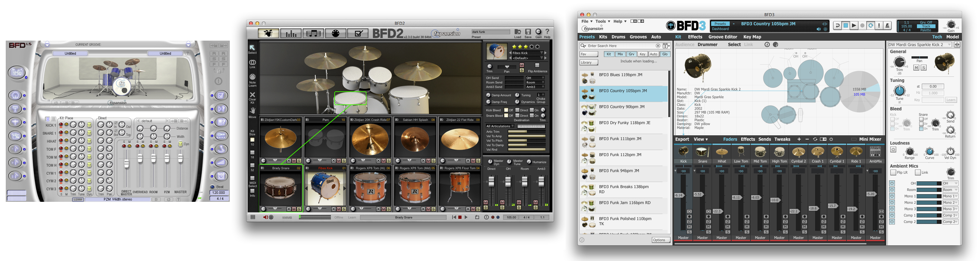Toggle the OH ambient mic power button
The image size is (980, 261).
[x=892, y=183]
